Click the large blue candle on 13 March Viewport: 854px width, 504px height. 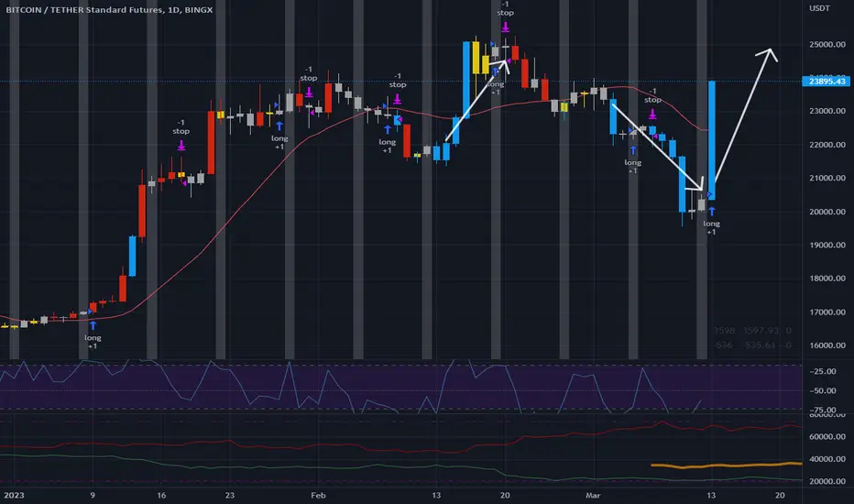pyautogui.click(x=711, y=140)
